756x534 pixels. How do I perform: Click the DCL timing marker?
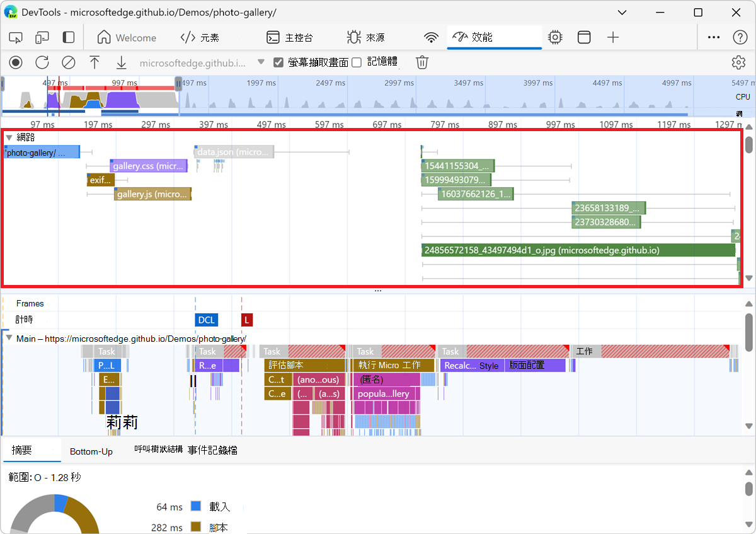[x=206, y=320]
